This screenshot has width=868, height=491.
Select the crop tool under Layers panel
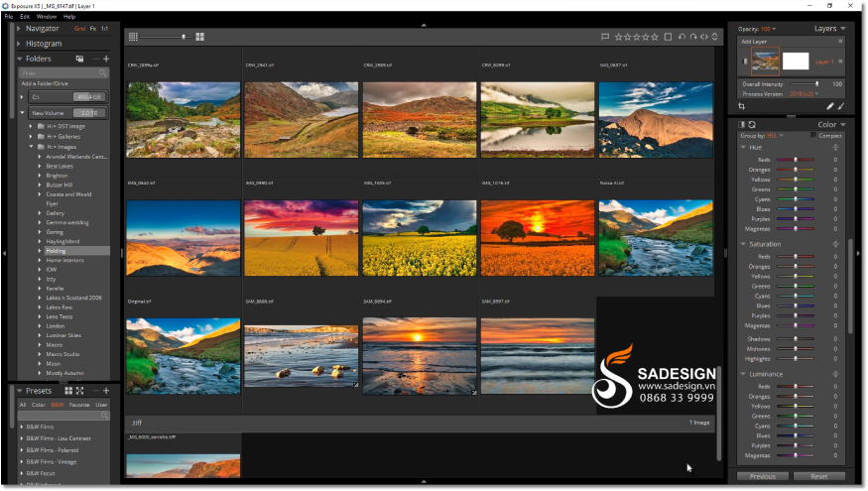point(742,106)
